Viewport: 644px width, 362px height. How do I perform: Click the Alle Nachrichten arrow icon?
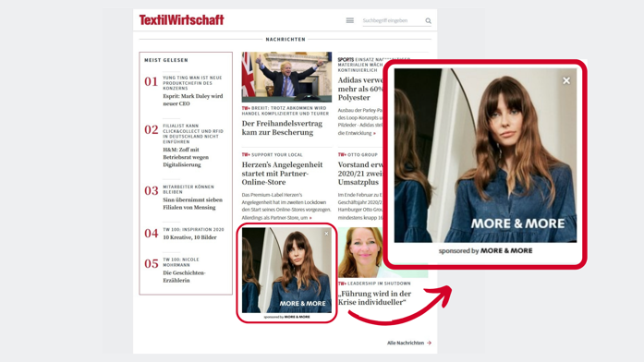click(x=429, y=343)
